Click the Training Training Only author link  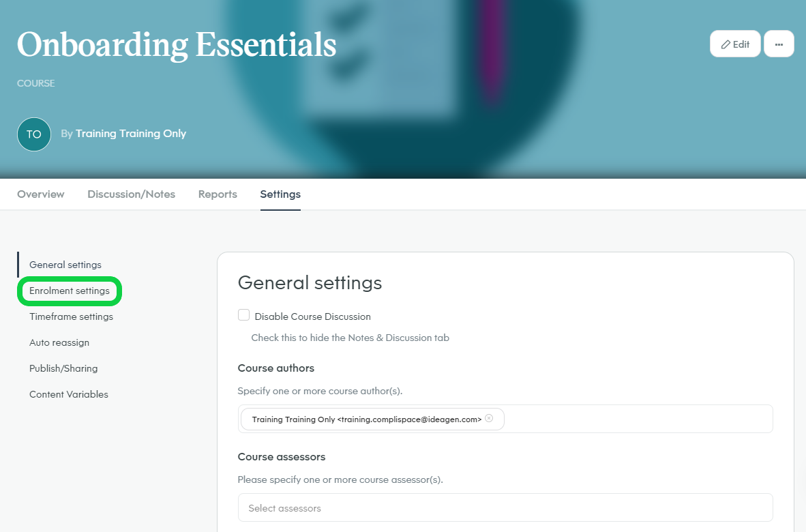click(130, 134)
